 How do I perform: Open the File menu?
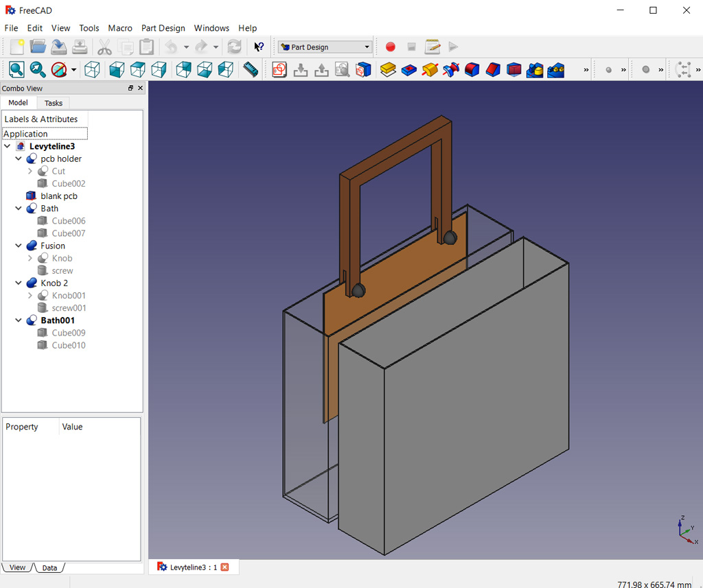tap(11, 27)
